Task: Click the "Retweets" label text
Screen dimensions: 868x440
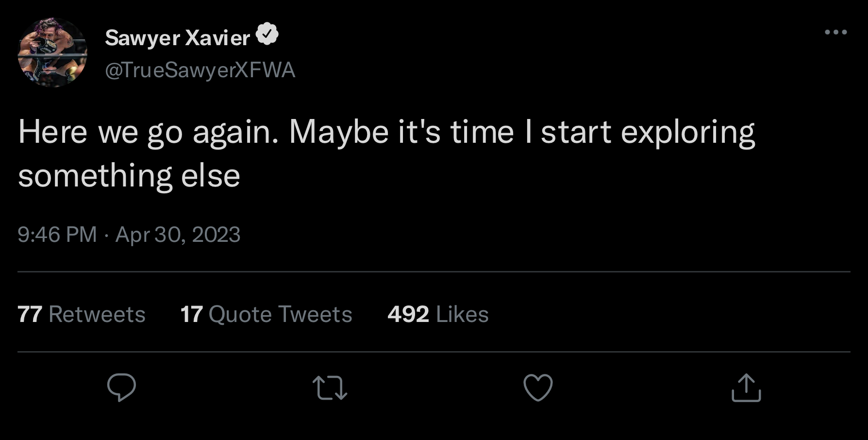Action: coord(97,314)
